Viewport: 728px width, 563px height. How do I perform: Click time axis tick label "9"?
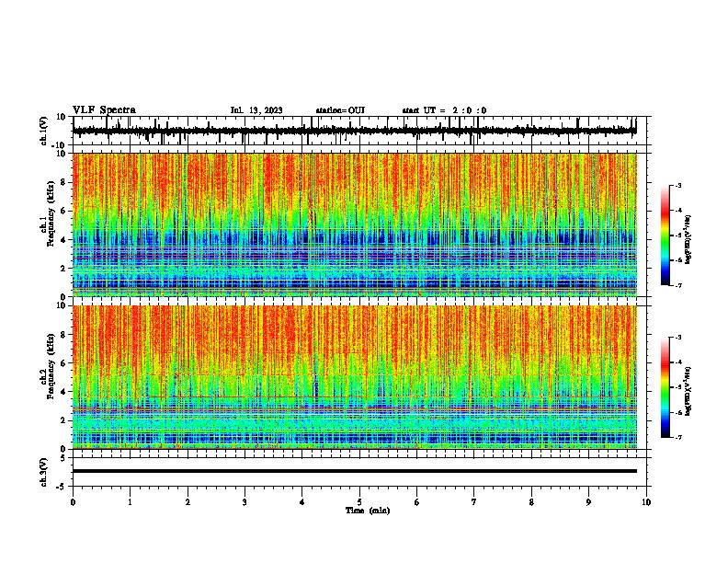click(x=588, y=502)
